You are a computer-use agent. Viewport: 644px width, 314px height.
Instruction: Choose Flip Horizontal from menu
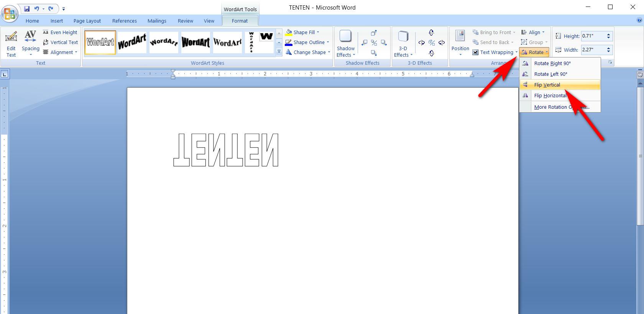click(560, 96)
